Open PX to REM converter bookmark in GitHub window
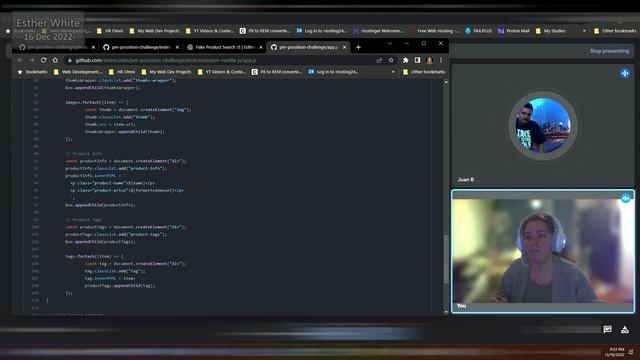Screen dimensions: 640x360 click(277, 72)
